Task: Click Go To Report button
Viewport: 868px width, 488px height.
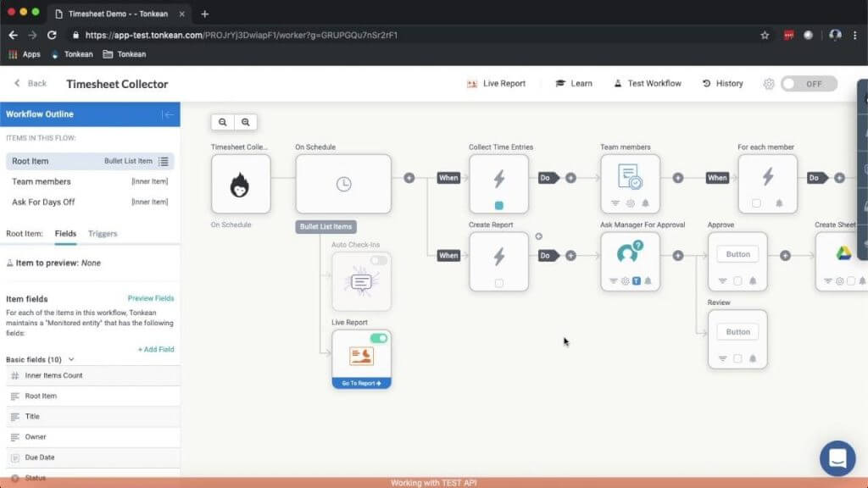Action: click(361, 383)
